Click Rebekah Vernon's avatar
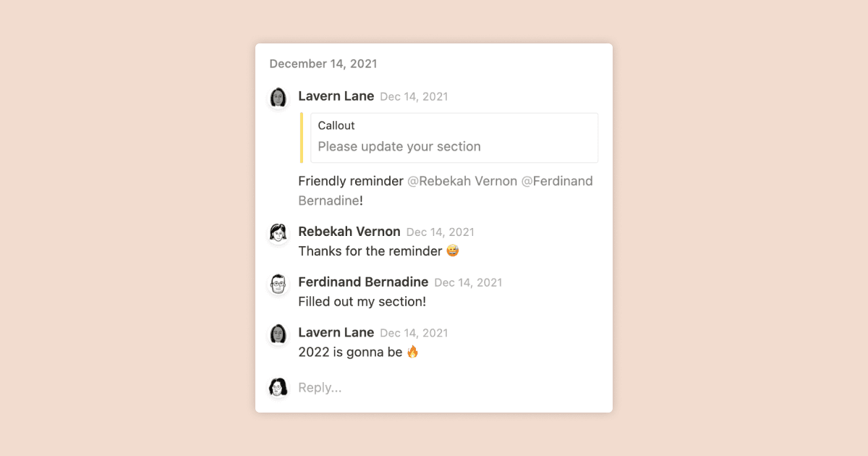The width and height of the screenshot is (868, 456). [x=278, y=234]
